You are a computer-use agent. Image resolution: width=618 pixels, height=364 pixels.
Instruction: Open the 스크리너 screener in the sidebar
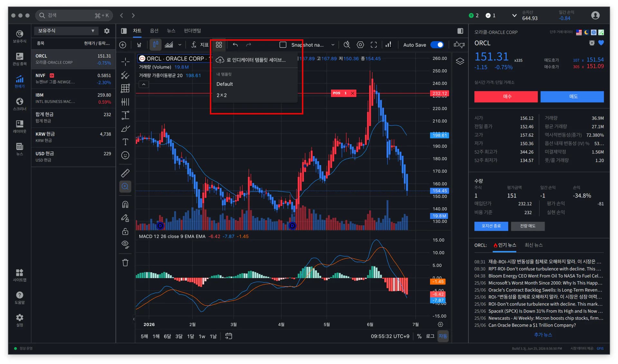[20, 104]
